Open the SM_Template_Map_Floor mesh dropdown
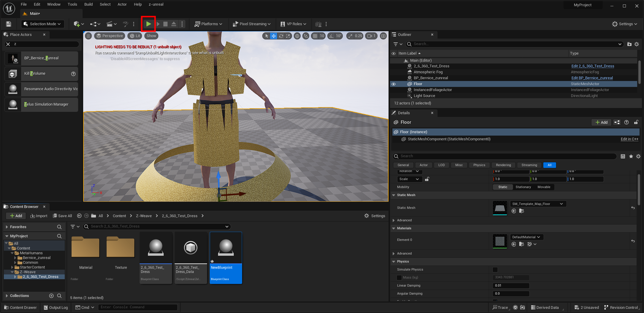This screenshot has width=644, height=313. tap(538, 204)
